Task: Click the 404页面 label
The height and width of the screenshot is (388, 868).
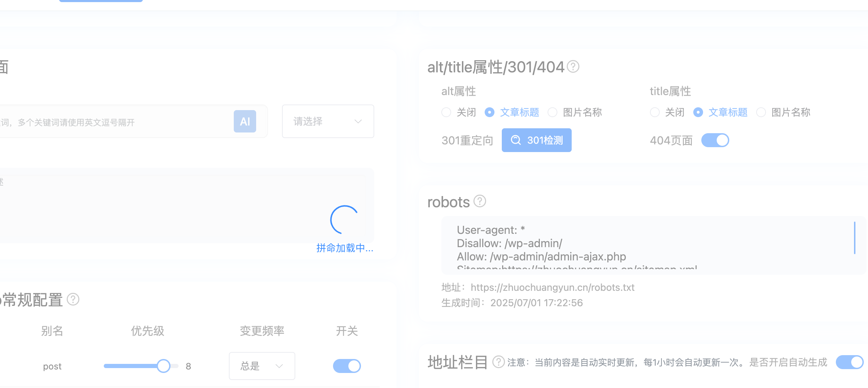Action: (671, 140)
